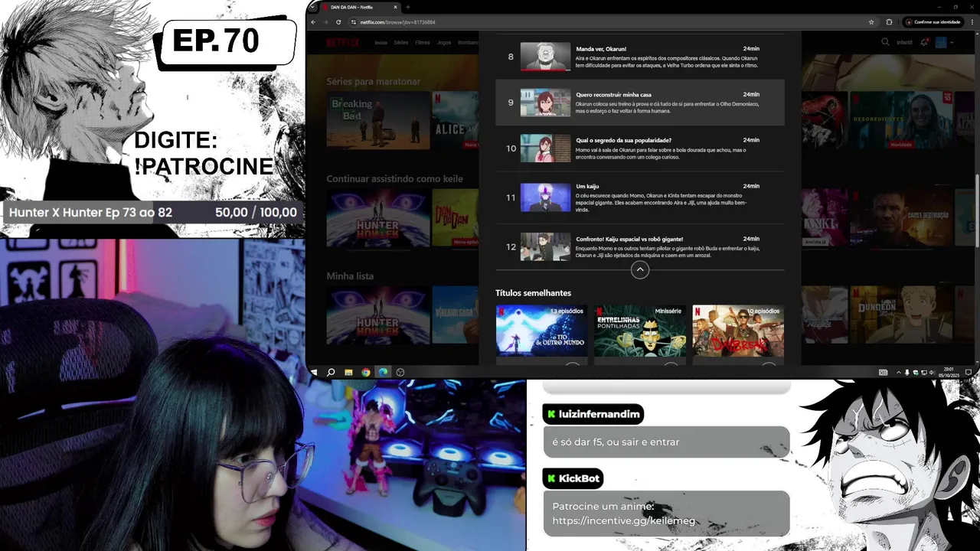Screen dimensions: 980x551
Task: Click the taskbar clock showing 20:01
Action: [950, 372]
